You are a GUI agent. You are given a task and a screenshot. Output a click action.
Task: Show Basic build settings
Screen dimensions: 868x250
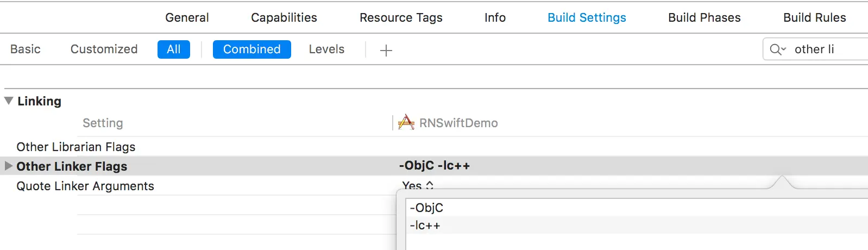[26, 49]
